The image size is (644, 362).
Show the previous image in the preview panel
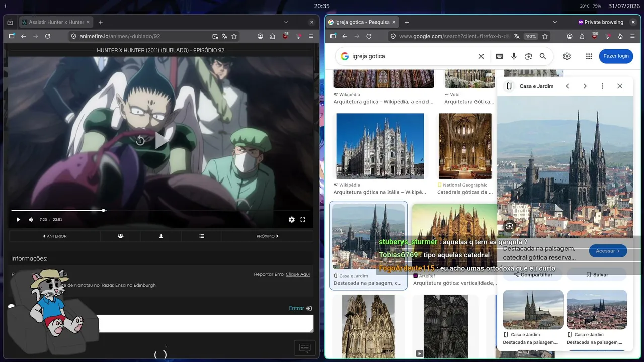[567, 86]
